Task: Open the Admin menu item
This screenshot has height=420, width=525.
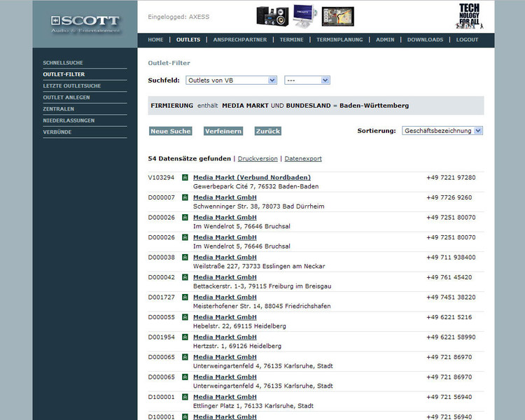Action: click(x=385, y=39)
